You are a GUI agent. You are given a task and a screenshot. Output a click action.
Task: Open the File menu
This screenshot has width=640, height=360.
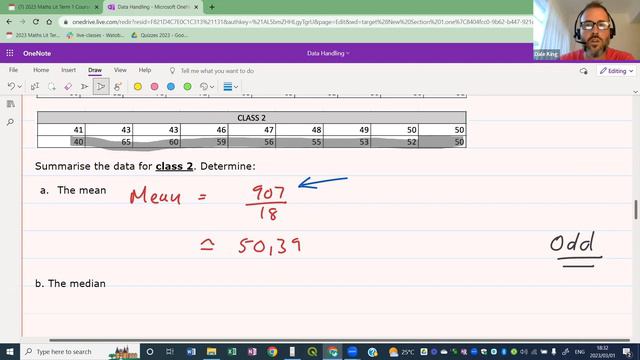(13, 70)
